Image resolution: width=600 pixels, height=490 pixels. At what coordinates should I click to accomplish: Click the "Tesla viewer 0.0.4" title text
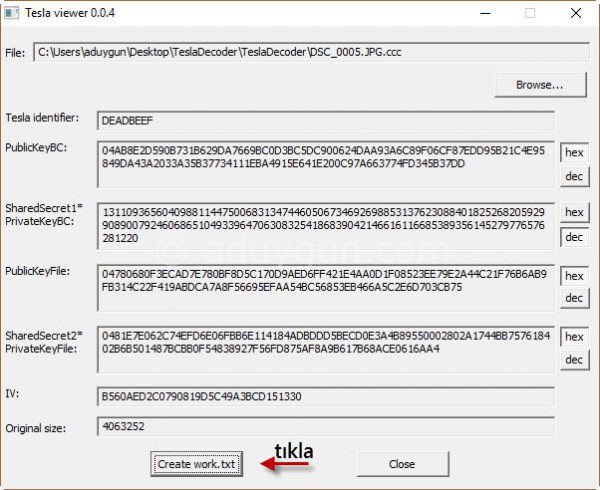70,13
